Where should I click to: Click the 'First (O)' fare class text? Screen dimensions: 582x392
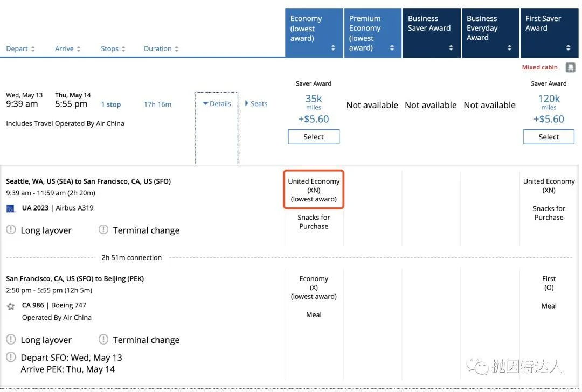pyautogui.click(x=549, y=283)
